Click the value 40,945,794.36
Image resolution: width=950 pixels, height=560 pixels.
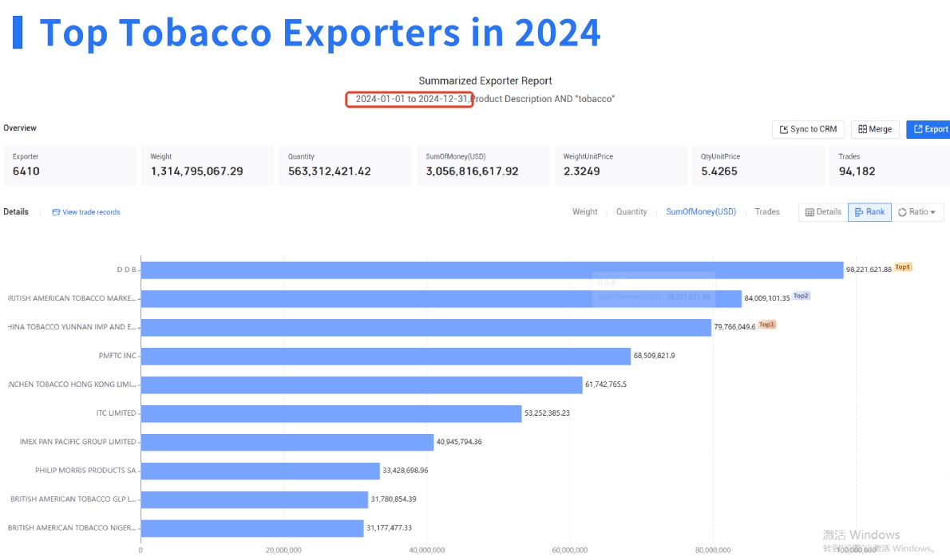point(459,442)
